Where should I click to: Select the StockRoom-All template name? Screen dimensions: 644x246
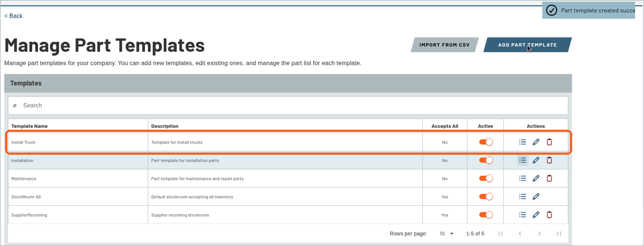click(x=26, y=196)
